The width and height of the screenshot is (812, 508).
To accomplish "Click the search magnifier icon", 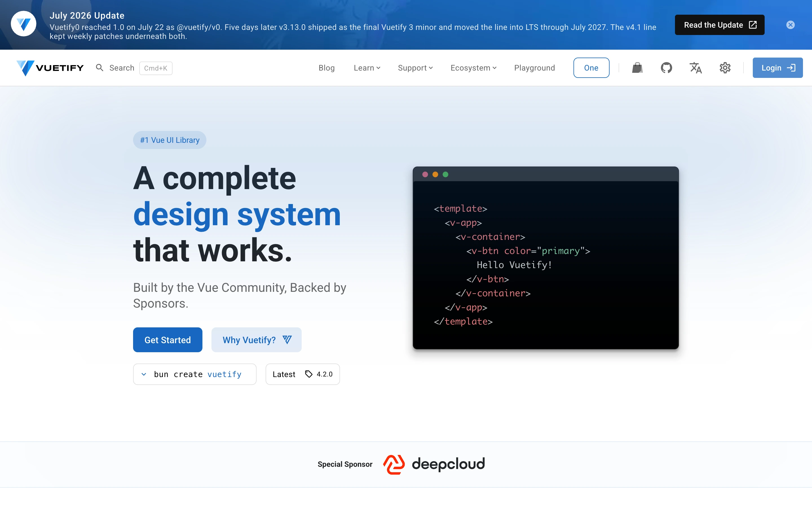I will tap(100, 68).
